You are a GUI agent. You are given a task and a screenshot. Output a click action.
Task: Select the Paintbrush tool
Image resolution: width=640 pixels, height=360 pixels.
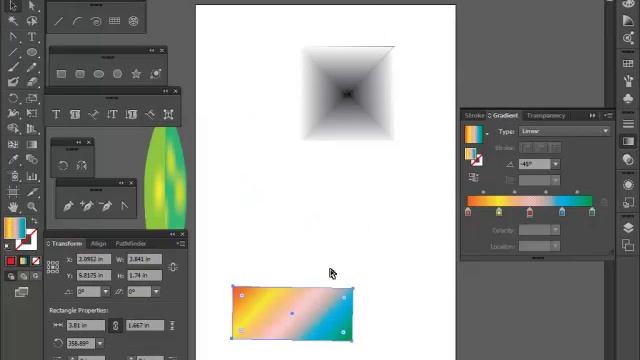pyautogui.click(x=13, y=67)
